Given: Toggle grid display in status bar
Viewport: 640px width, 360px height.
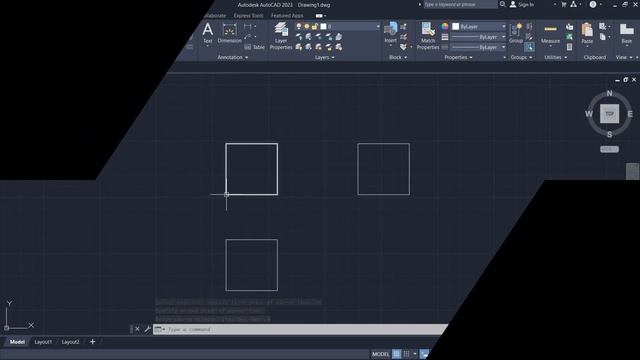Looking at the screenshot, I should coord(396,354).
